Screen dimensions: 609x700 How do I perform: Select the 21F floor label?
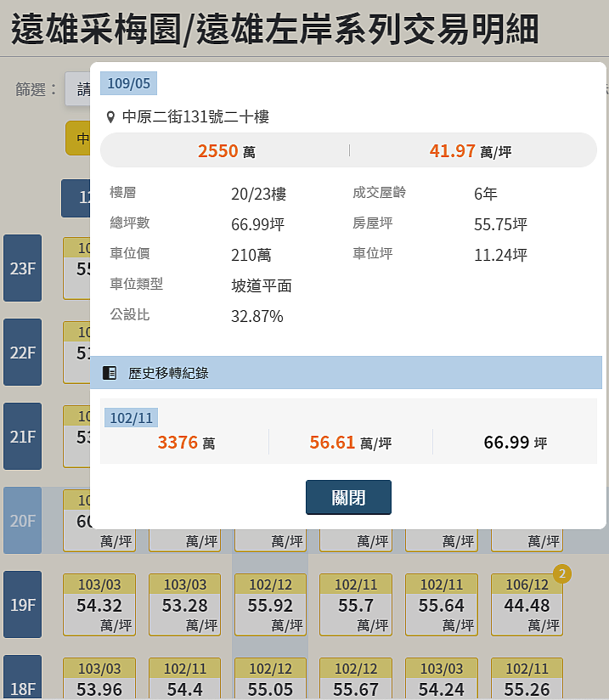pos(22,436)
